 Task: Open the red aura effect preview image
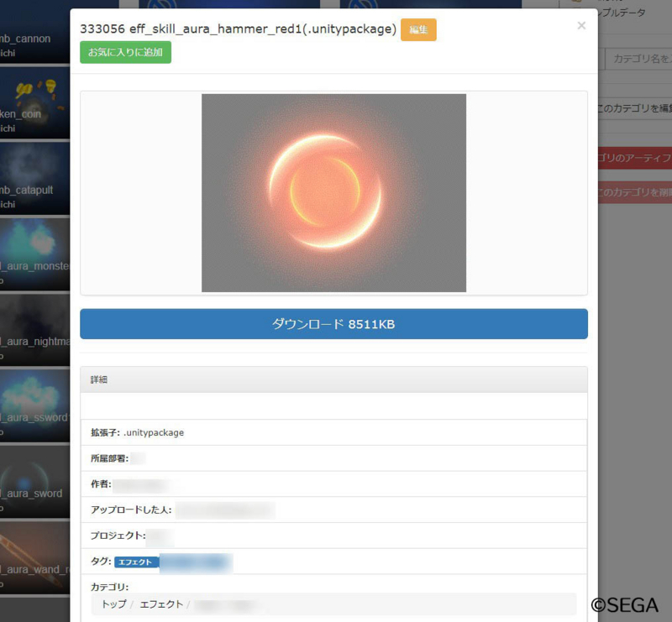point(333,193)
